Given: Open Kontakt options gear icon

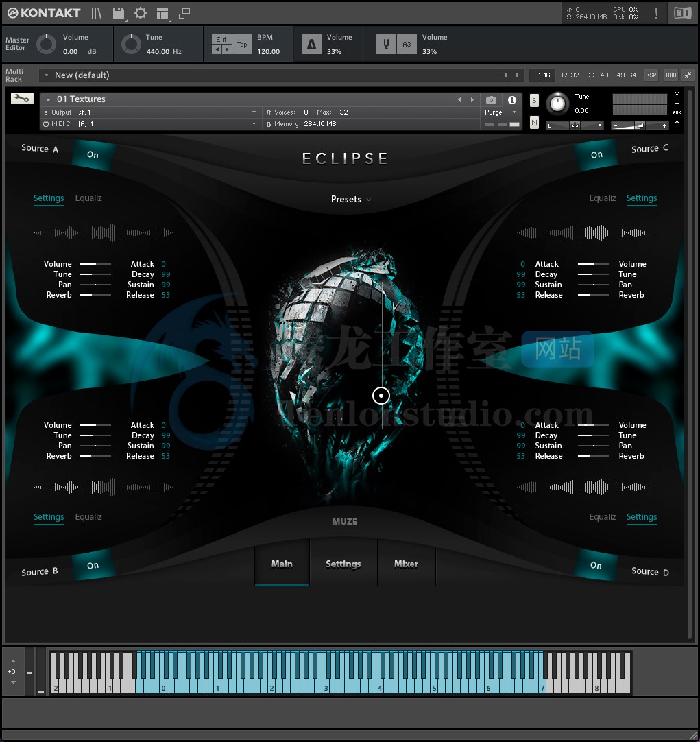Looking at the screenshot, I should (141, 13).
